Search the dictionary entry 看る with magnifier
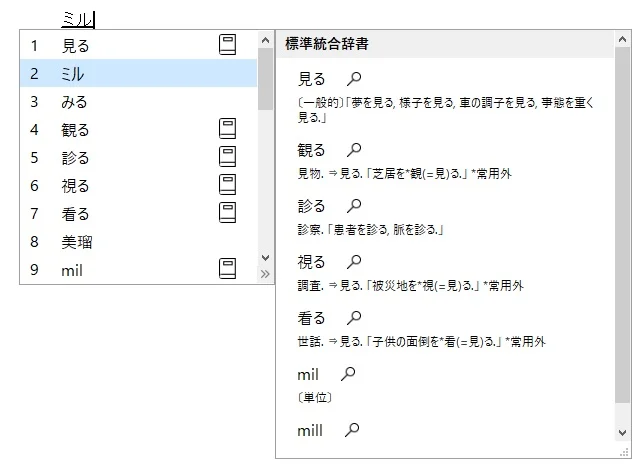640x470 pixels. [x=354, y=317]
